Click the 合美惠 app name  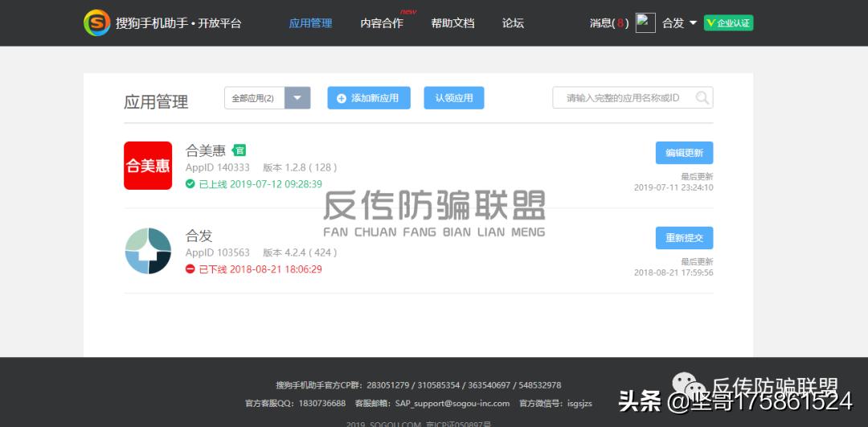tap(206, 150)
